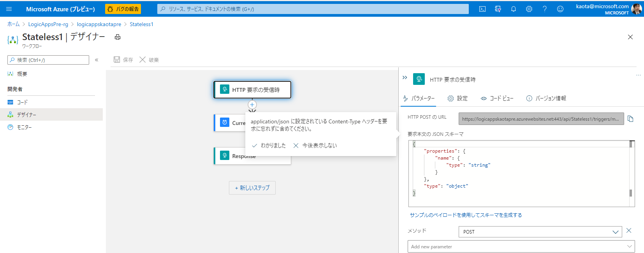Switch to the パラメーター tab
The height and width of the screenshot is (253, 644).
point(419,98)
